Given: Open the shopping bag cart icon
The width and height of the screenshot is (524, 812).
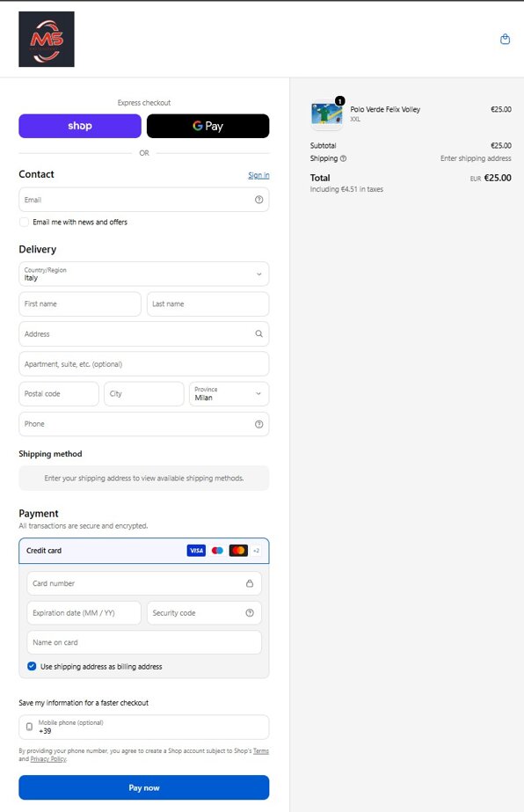Looking at the screenshot, I should pos(505,39).
